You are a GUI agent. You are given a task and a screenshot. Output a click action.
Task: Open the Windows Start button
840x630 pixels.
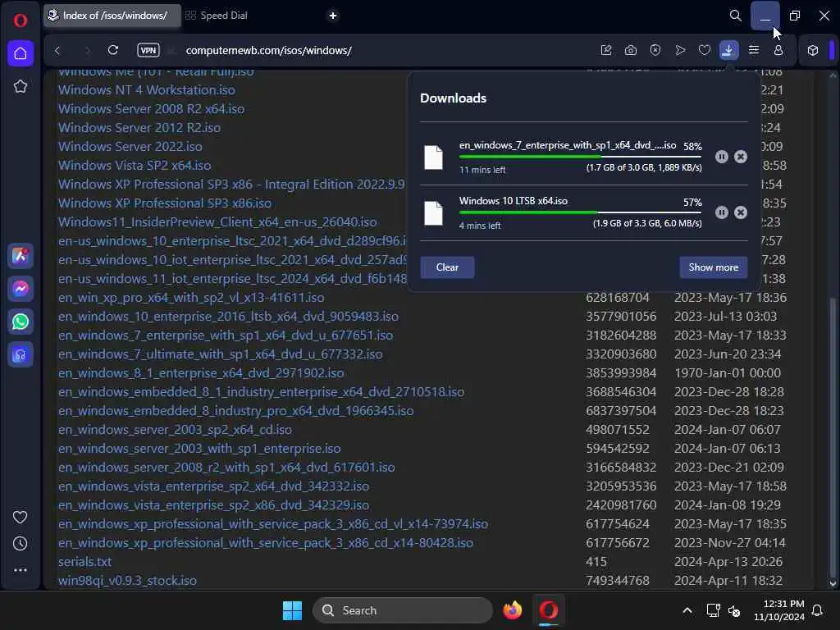[293, 610]
